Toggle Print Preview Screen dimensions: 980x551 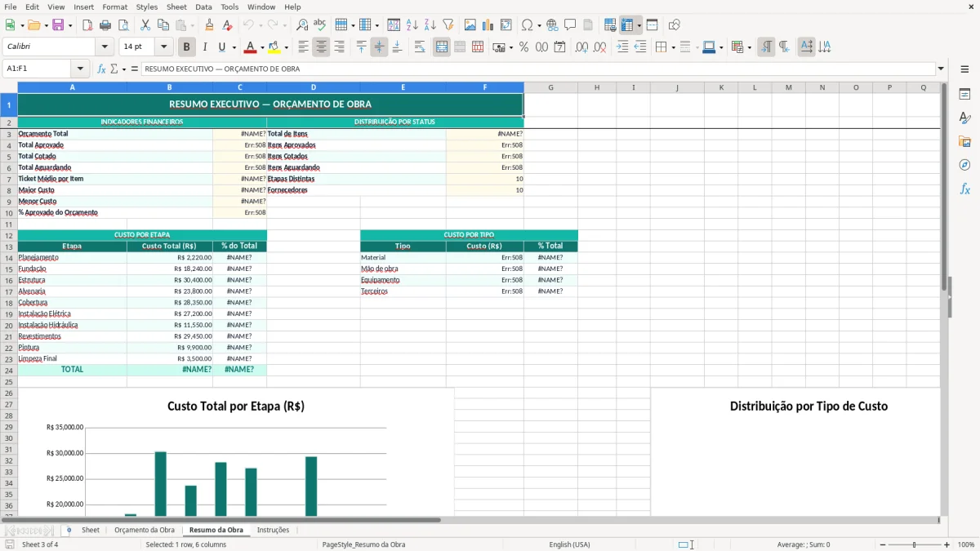point(122,25)
